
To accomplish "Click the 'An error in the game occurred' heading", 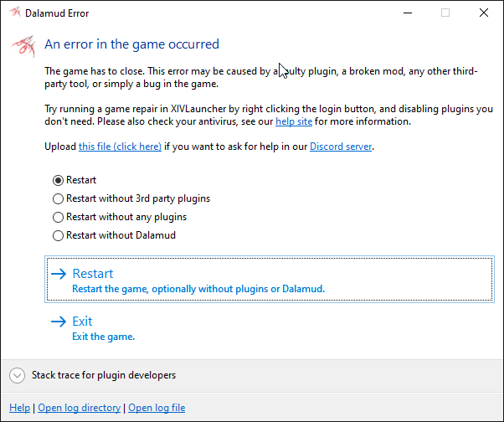I will (x=131, y=44).
